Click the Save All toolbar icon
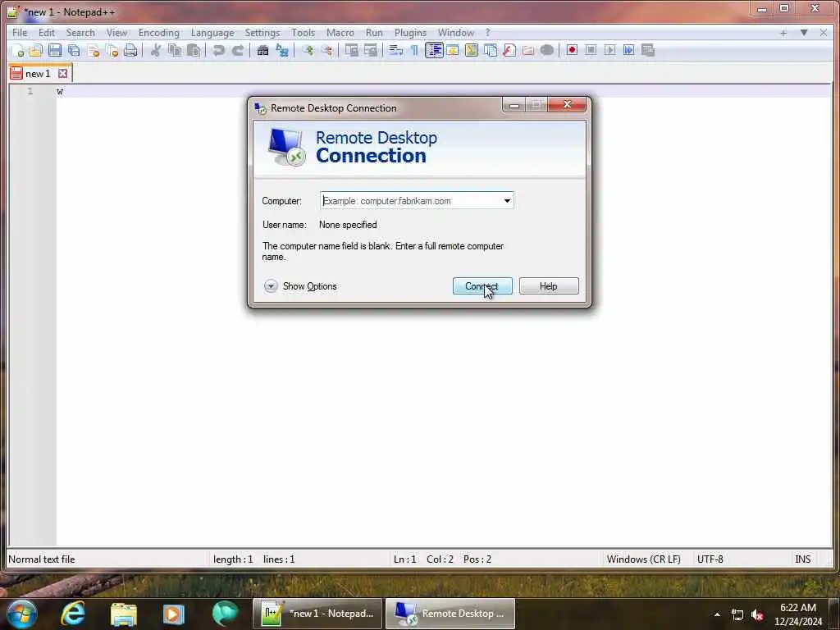840x630 pixels. (x=74, y=50)
